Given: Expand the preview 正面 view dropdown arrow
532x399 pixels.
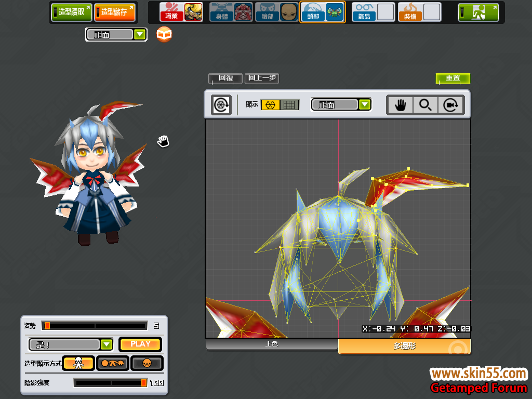Looking at the screenshot, I should [x=140, y=35].
